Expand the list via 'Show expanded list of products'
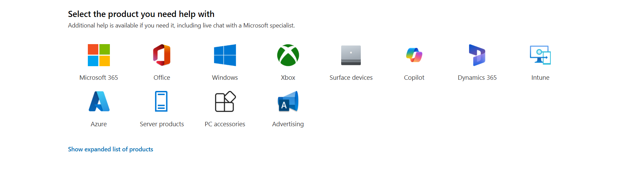Image resolution: width=644 pixels, height=188 pixels. coord(111,149)
